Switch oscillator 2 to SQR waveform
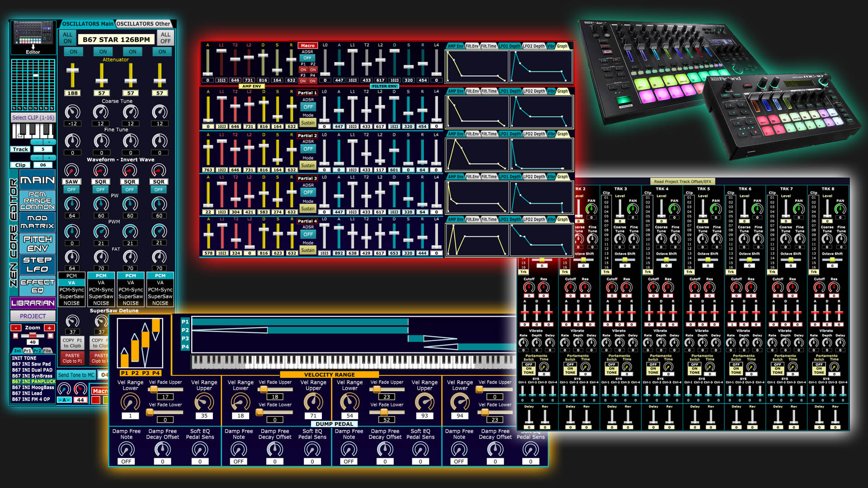 click(x=100, y=182)
